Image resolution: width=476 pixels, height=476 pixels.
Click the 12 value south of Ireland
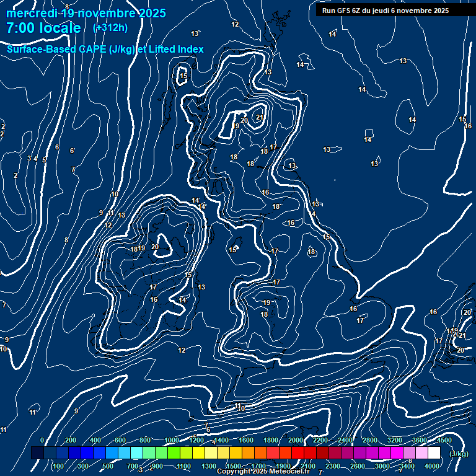182,350
